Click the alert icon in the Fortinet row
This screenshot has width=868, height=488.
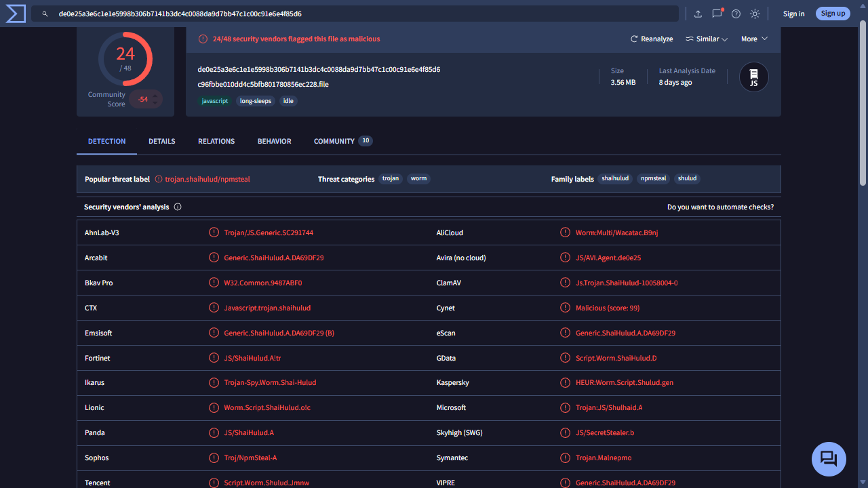pos(214,358)
